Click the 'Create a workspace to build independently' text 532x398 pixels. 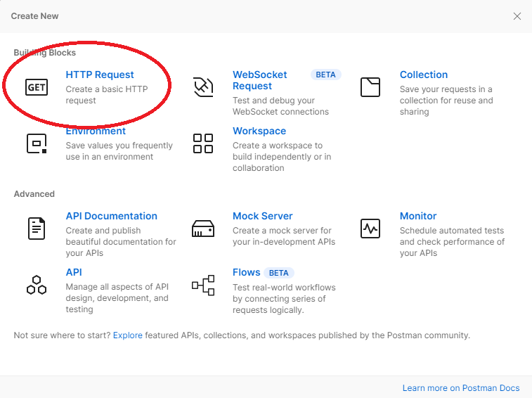click(x=282, y=157)
